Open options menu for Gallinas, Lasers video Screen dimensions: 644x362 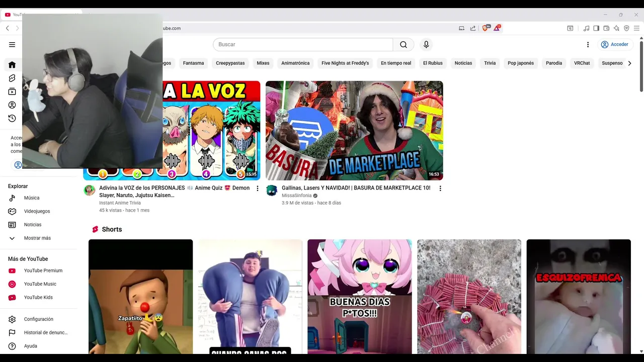[440, 189]
